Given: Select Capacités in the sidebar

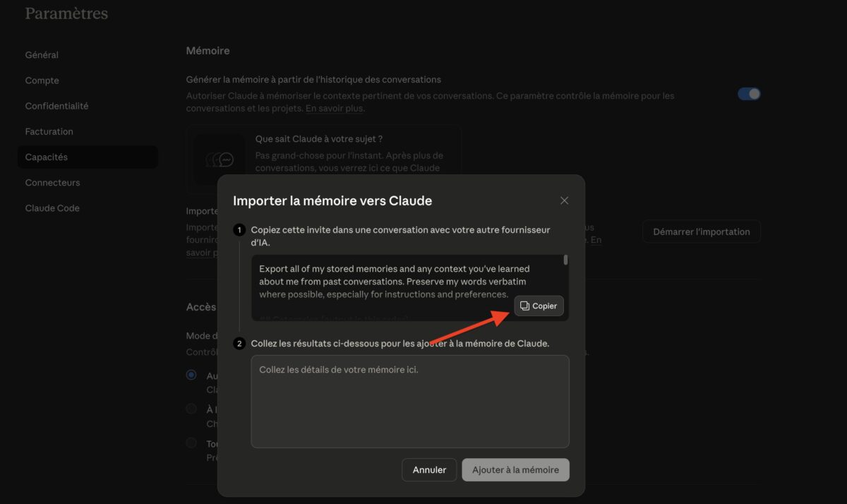Looking at the screenshot, I should (88, 157).
